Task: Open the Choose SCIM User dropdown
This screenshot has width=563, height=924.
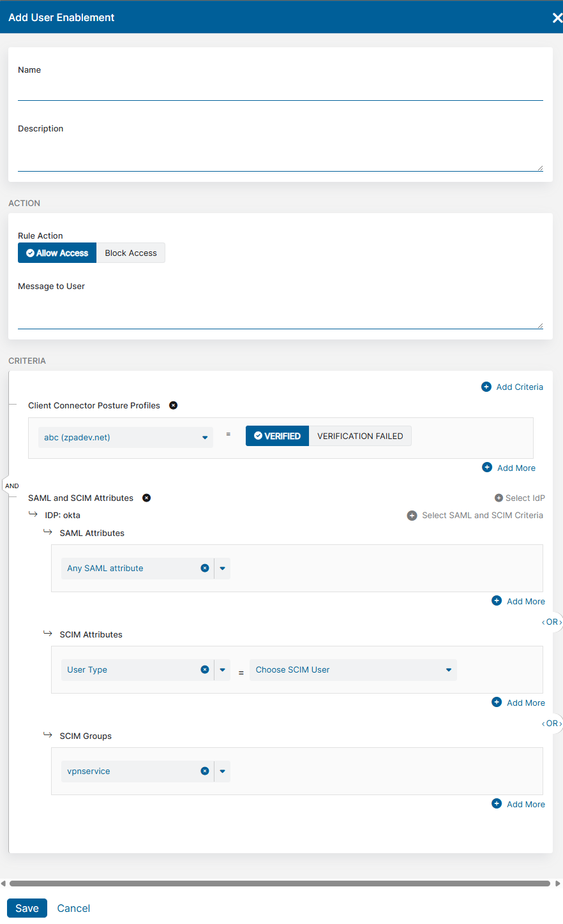Action: click(449, 669)
